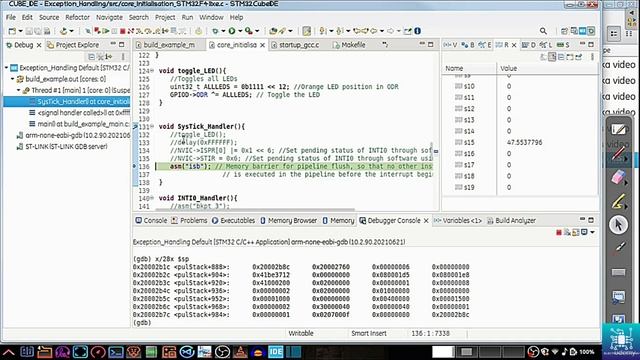Minimize the editor area

pos(422,44)
